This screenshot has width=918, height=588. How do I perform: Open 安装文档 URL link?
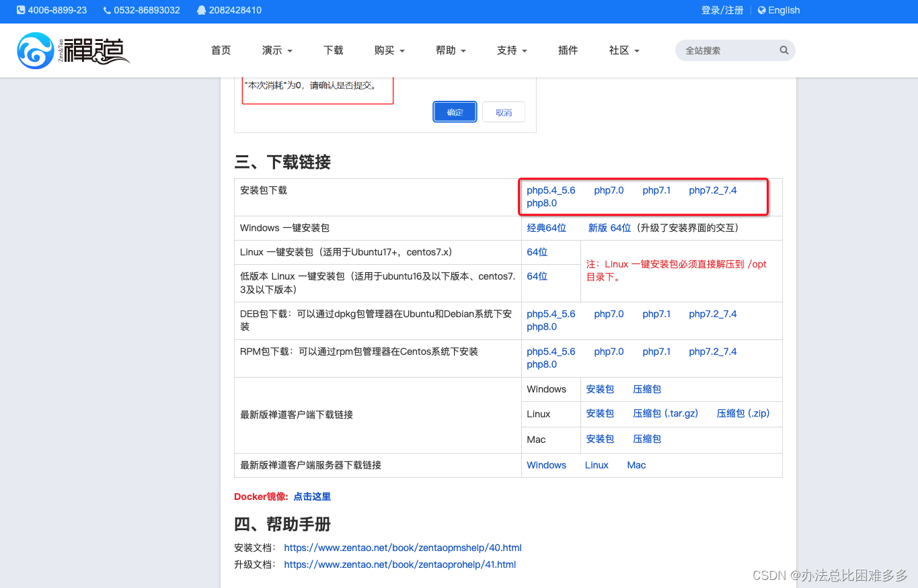click(403, 548)
